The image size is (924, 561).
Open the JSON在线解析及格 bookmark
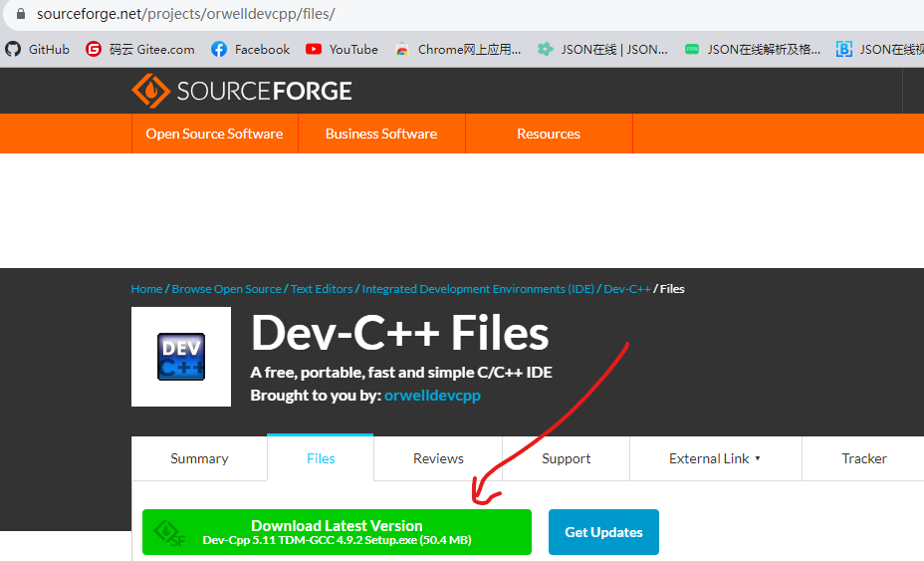point(753,50)
